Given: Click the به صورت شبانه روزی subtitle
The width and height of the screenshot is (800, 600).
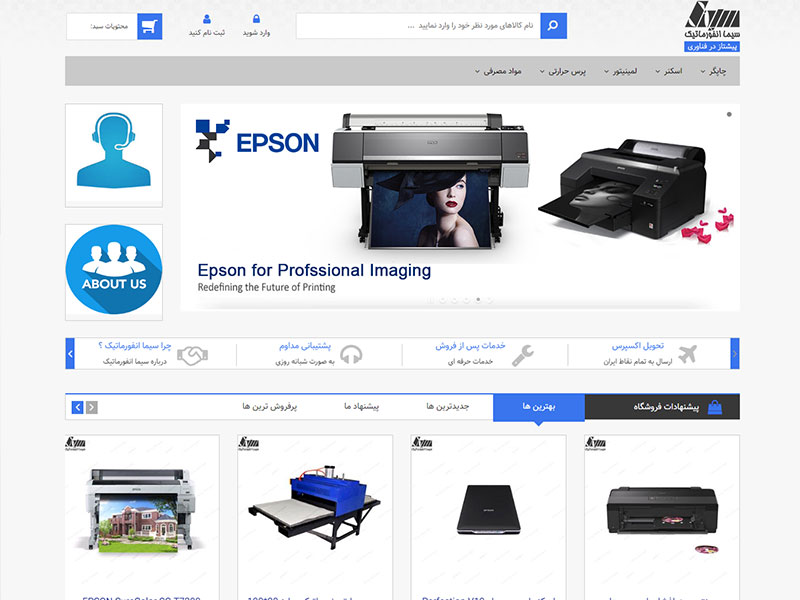Looking at the screenshot, I should click(x=305, y=361).
